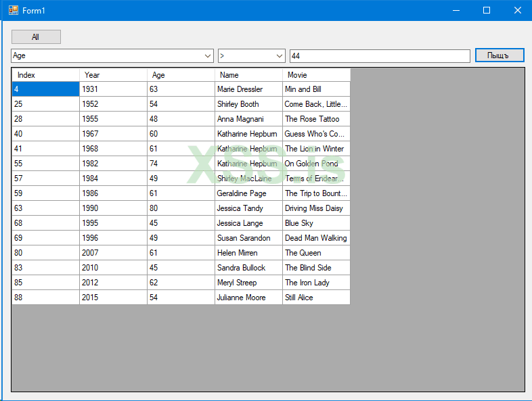Click year cell 1931
Viewport: 532px width, 401px height.
pos(113,89)
